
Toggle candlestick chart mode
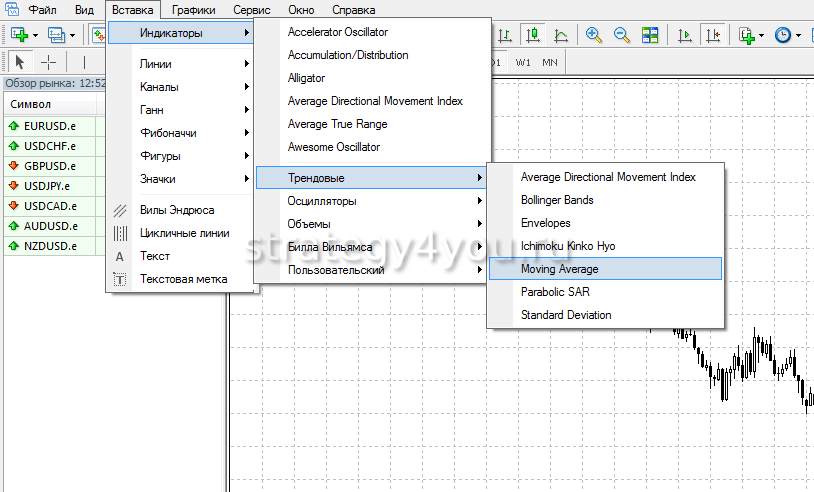[x=533, y=34]
